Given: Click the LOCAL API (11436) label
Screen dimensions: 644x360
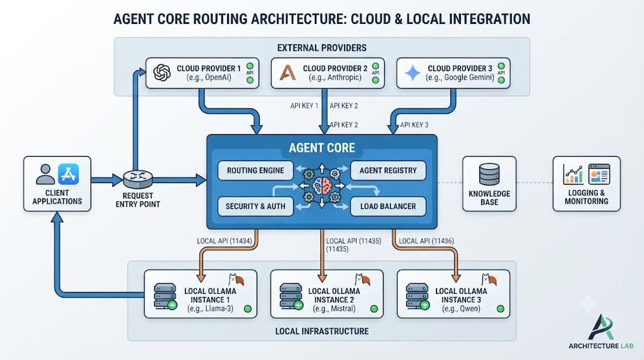Looking at the screenshot, I should tap(426, 241).
